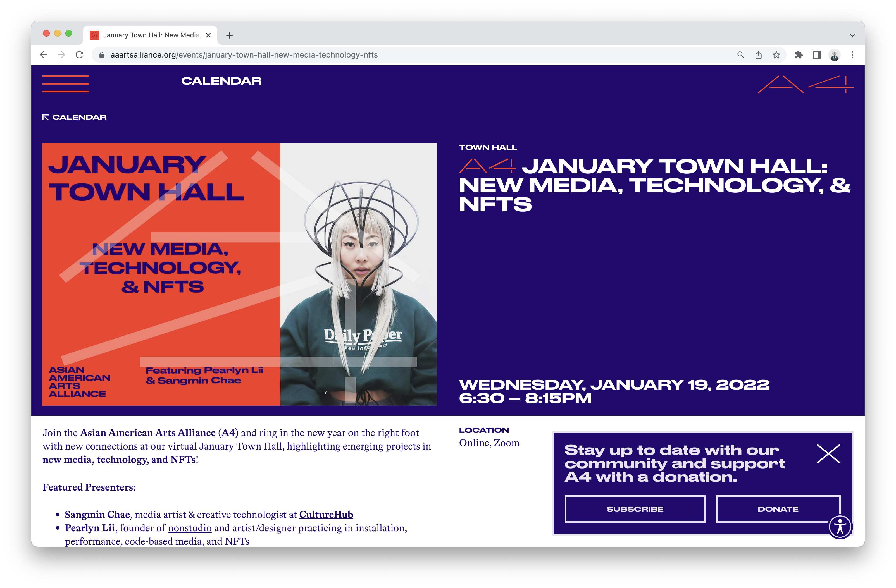Click the event title heading
Screen dimensions: 896x588
[654, 185]
